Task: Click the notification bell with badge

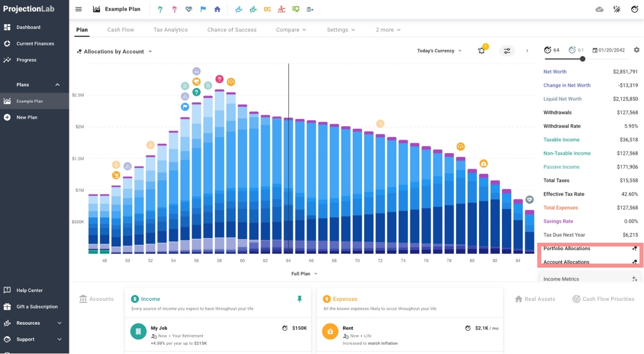Action: pos(482,51)
